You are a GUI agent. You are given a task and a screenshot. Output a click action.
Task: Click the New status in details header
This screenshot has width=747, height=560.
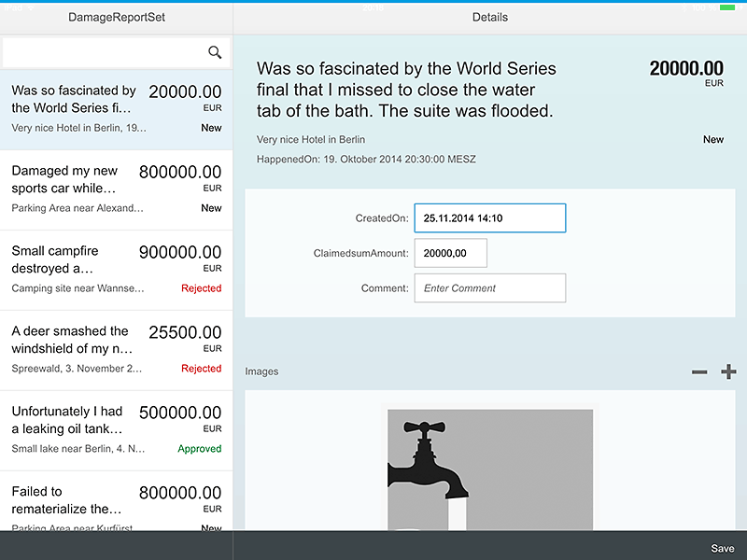(x=713, y=140)
